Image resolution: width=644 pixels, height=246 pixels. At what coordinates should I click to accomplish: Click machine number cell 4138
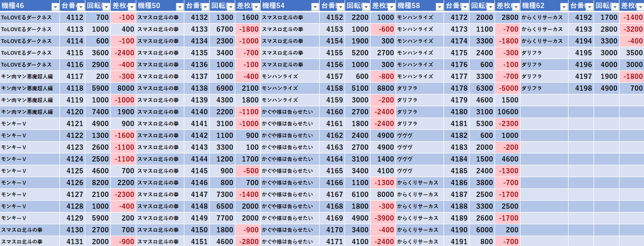tap(197, 88)
